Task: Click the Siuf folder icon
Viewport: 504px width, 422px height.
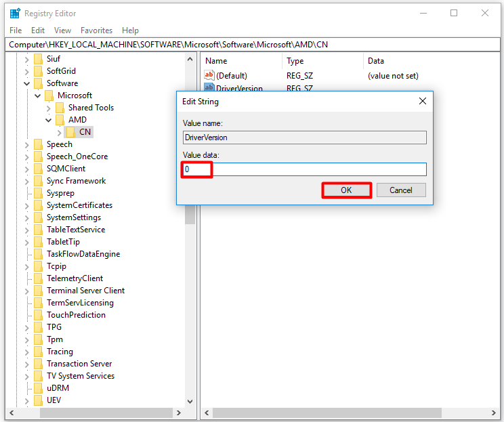Action: tap(38, 59)
